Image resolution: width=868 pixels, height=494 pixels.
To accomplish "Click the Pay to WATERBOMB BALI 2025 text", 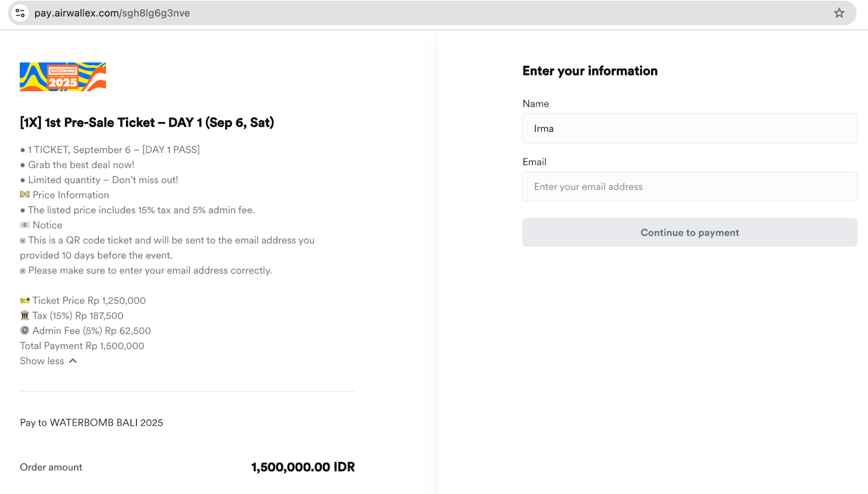I will pos(92,422).
